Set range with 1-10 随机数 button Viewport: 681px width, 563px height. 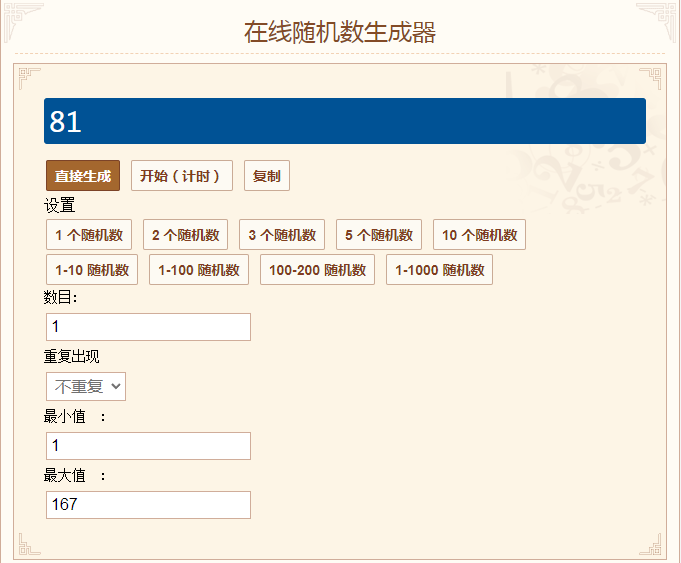coord(92,270)
